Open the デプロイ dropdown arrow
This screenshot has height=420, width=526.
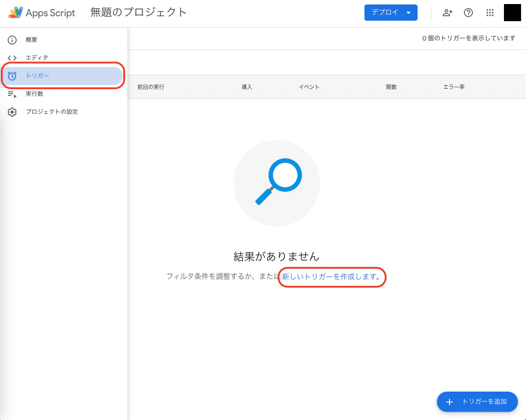tap(407, 13)
